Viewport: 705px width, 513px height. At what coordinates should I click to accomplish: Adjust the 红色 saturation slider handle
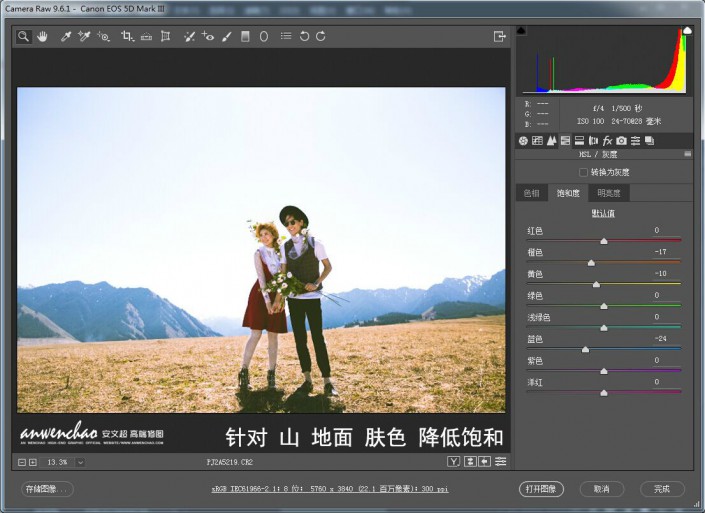point(604,241)
